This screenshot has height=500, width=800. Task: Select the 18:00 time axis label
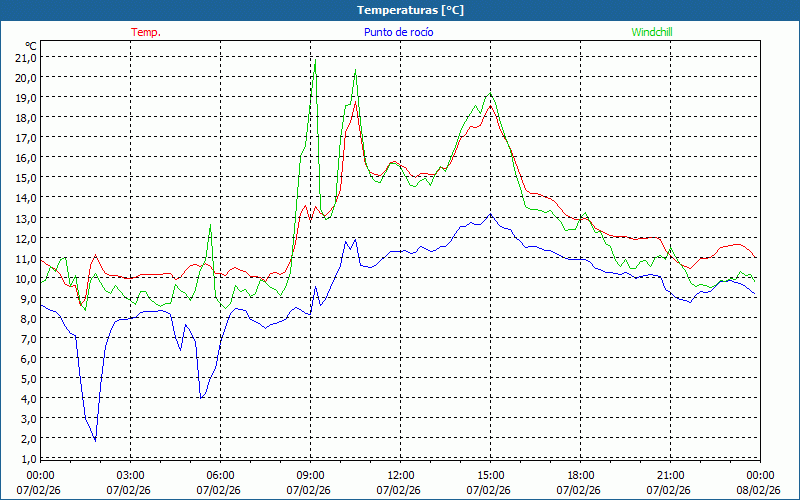580,475
